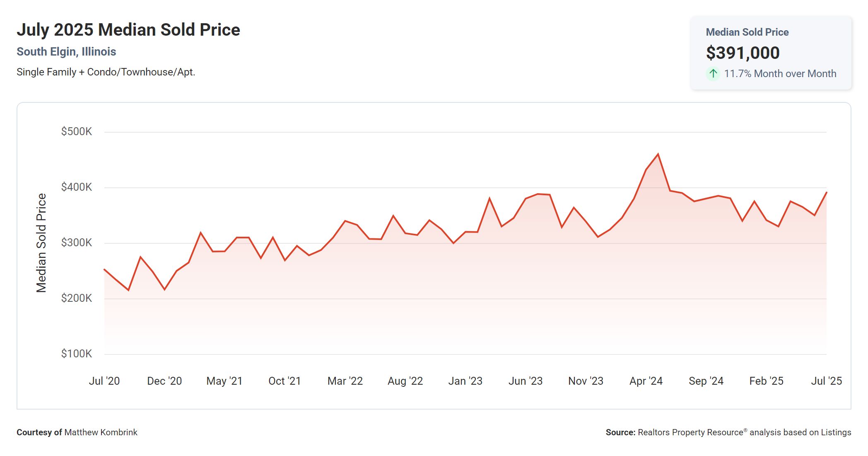Click the South Elgin, Illinois subtitle

pos(66,51)
